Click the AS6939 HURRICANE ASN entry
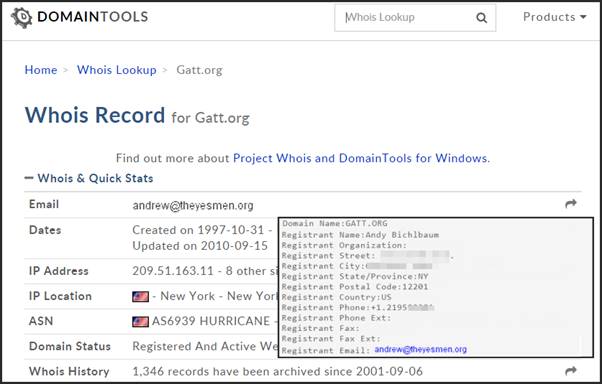The image size is (602, 384). [211, 321]
